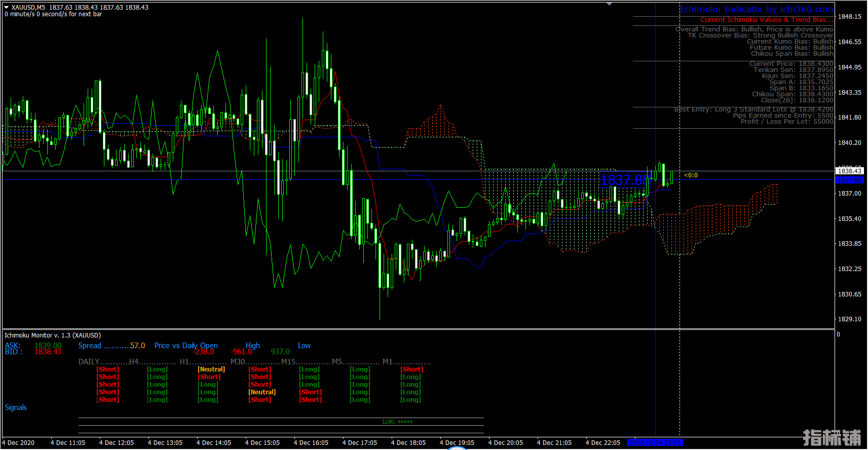
Task: Select the large blue 1837.88 chart label
Action: tap(624, 180)
